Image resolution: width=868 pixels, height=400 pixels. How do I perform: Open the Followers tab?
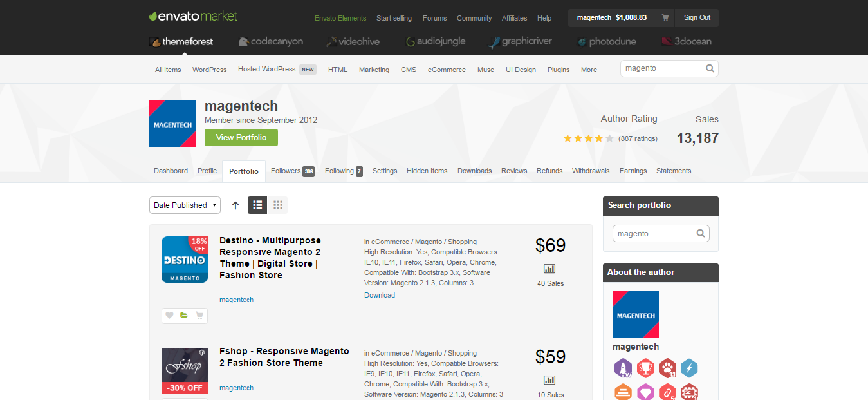pos(293,171)
